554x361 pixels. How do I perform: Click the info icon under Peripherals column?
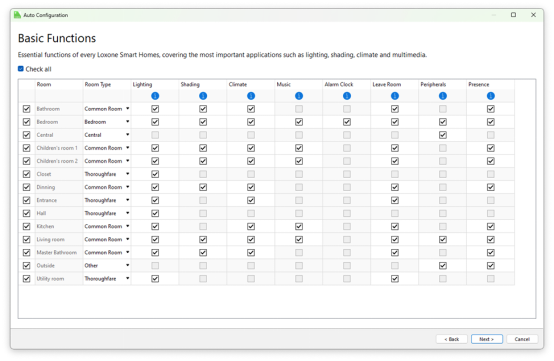(443, 96)
